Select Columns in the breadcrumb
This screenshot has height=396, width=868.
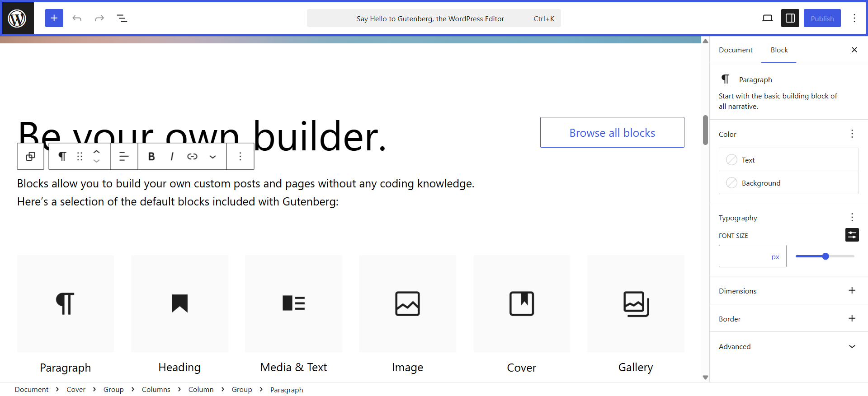pos(156,389)
